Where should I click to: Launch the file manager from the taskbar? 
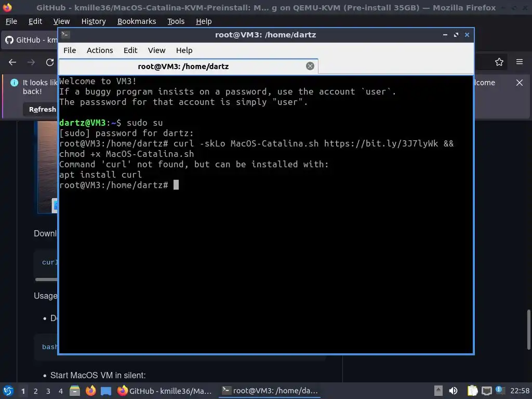[x=75, y=391]
